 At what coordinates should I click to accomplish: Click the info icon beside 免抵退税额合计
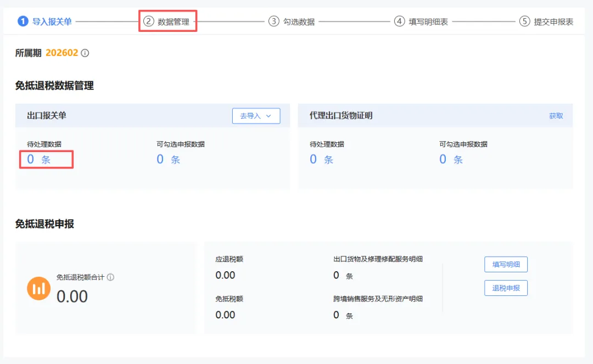pos(110,277)
